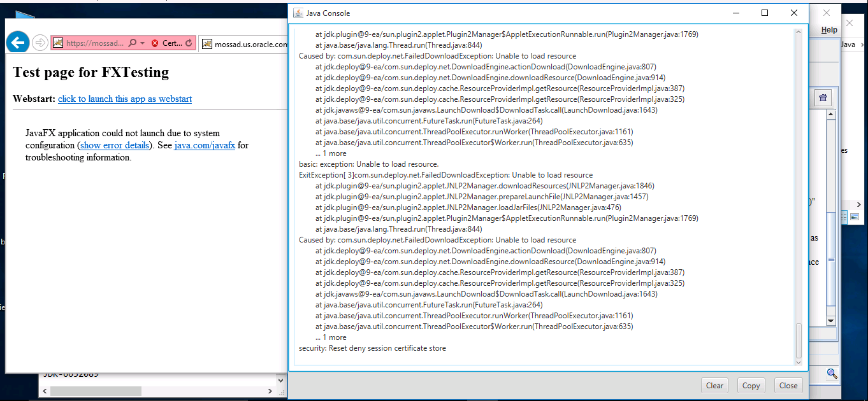868x401 pixels.
Task: Click the red certificate error shield
Action: click(155, 43)
